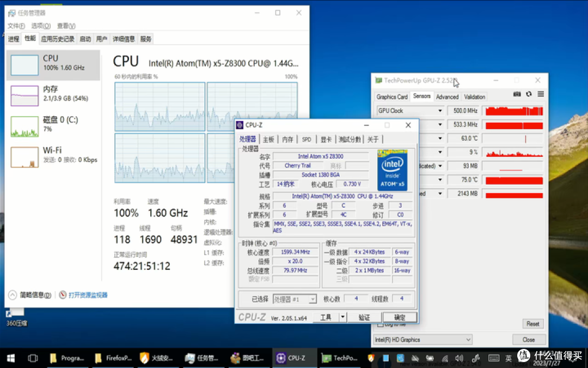The image size is (588, 368).
Task: Switch to the 进程 tab
Action: click(14, 39)
